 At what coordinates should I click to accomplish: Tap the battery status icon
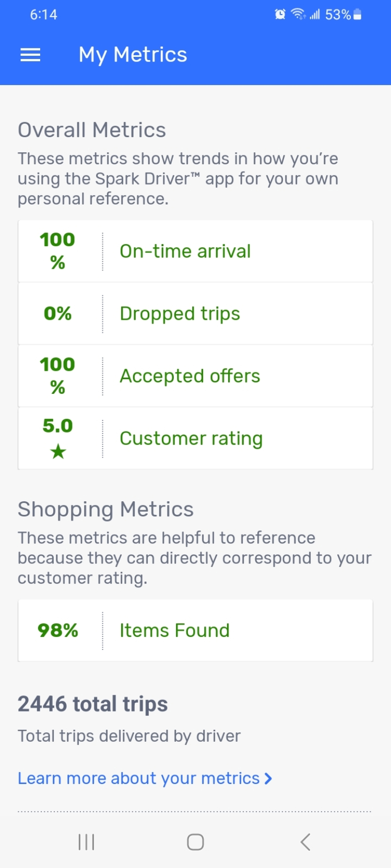pos(358,15)
